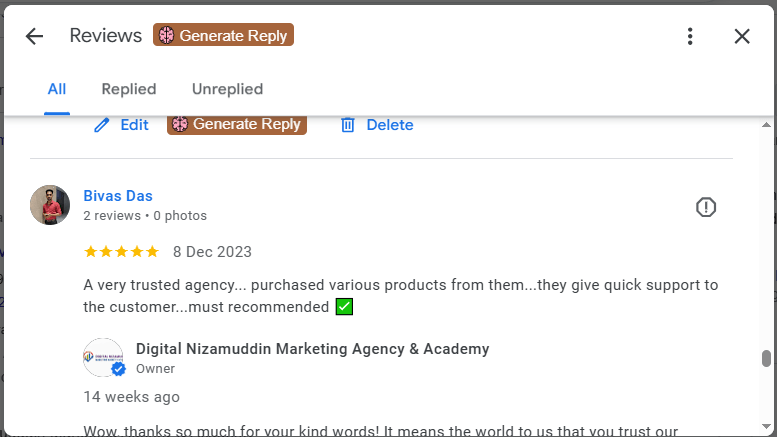Click the '2 reviews • 0 photos' text
The height and width of the screenshot is (437, 777).
[x=145, y=216]
